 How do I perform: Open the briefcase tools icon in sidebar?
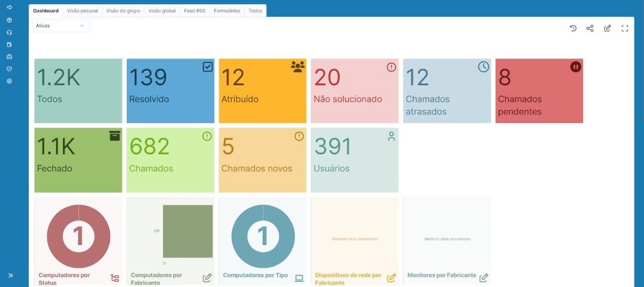click(9, 56)
